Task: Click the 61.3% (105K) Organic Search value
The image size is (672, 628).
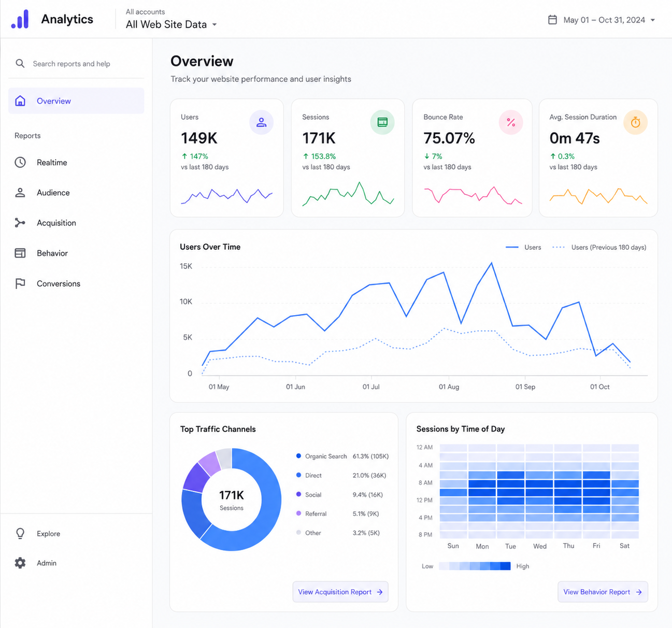Action: [x=370, y=456]
